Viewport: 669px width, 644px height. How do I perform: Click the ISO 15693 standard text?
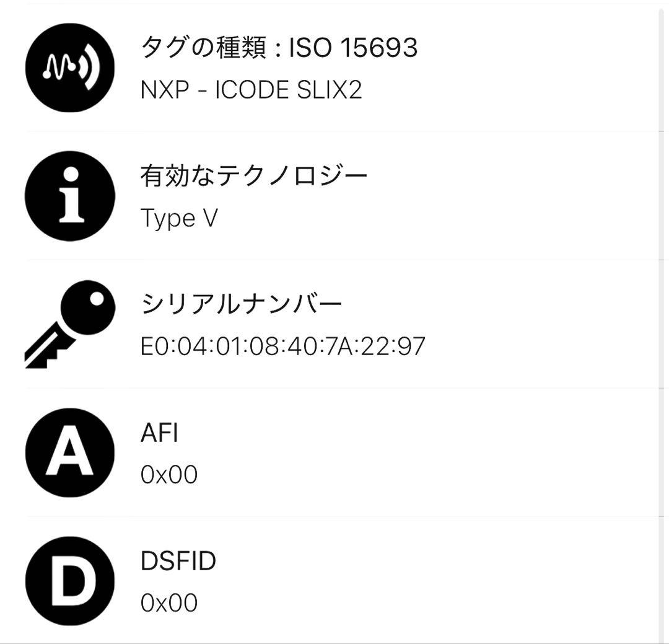coord(354,48)
